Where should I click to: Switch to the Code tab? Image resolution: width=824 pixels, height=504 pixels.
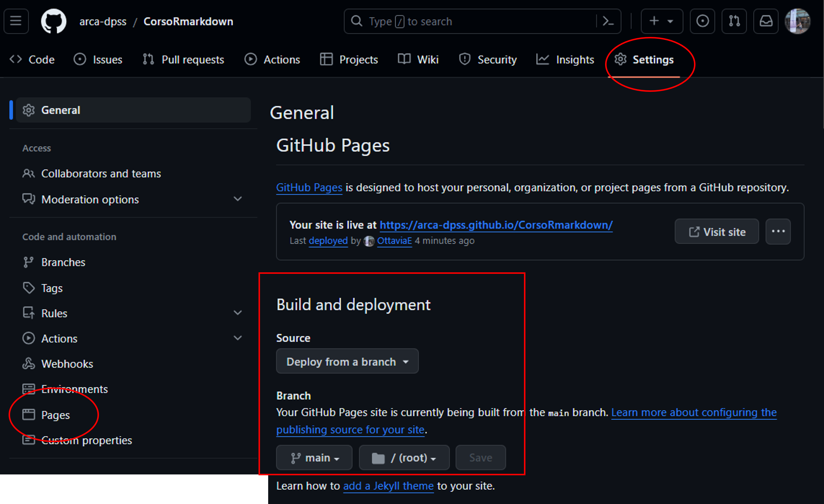pos(32,60)
